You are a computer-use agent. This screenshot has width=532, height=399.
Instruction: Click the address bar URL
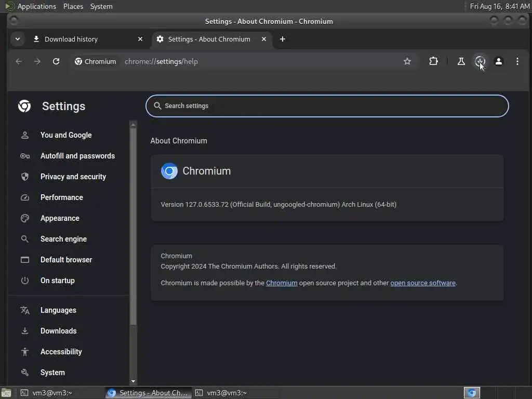[x=161, y=61]
